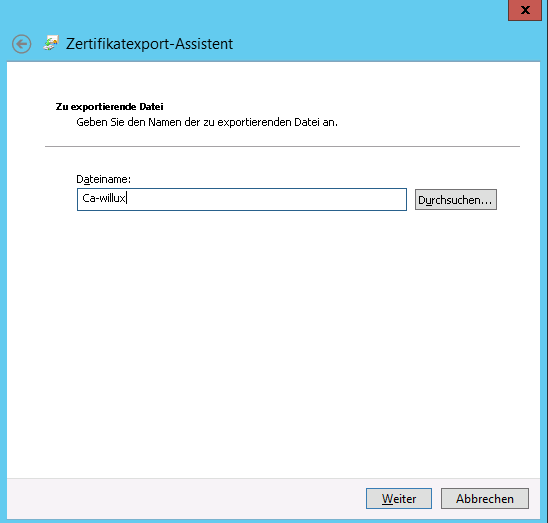
Task: Place cursor in the Ca-willux text
Action: 104,198
